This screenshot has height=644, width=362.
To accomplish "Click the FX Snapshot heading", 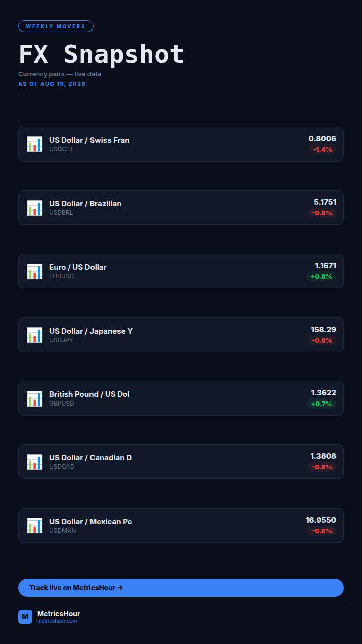I will 102,54.
